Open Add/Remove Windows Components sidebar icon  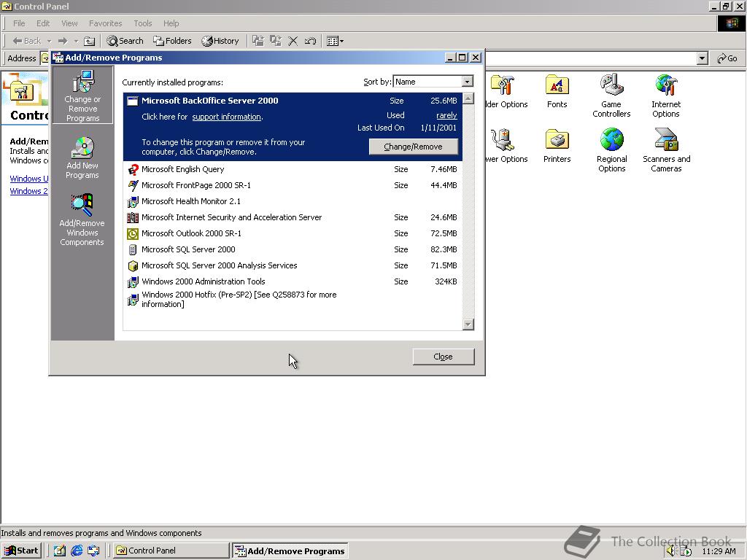tap(82, 220)
